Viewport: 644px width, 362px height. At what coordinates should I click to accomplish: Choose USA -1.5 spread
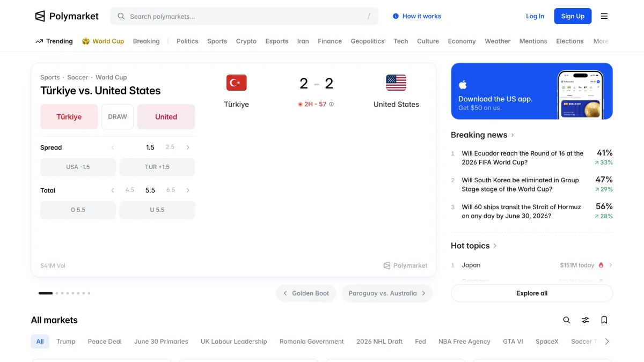[78, 167]
